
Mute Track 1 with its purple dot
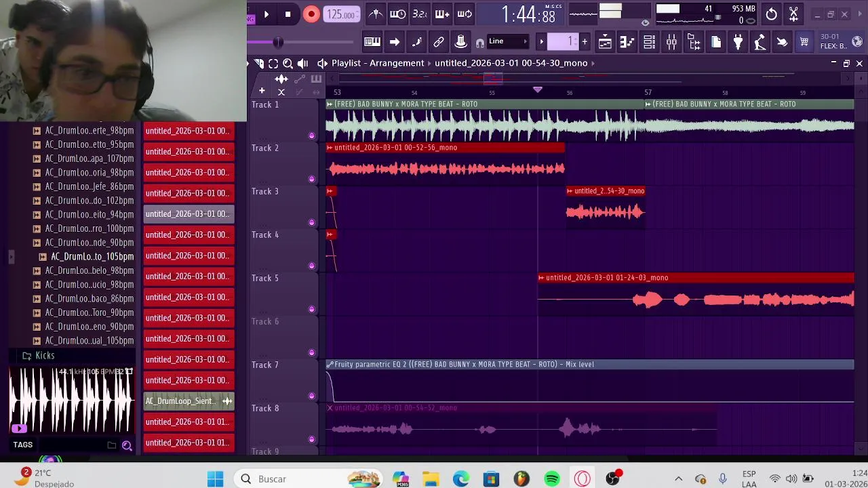tap(311, 136)
